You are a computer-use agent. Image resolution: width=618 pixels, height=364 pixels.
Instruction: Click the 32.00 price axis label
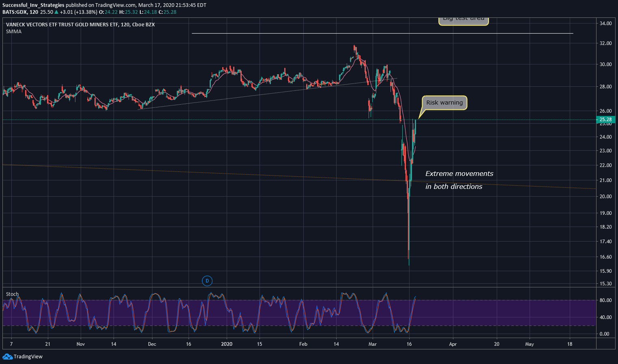[x=605, y=43]
